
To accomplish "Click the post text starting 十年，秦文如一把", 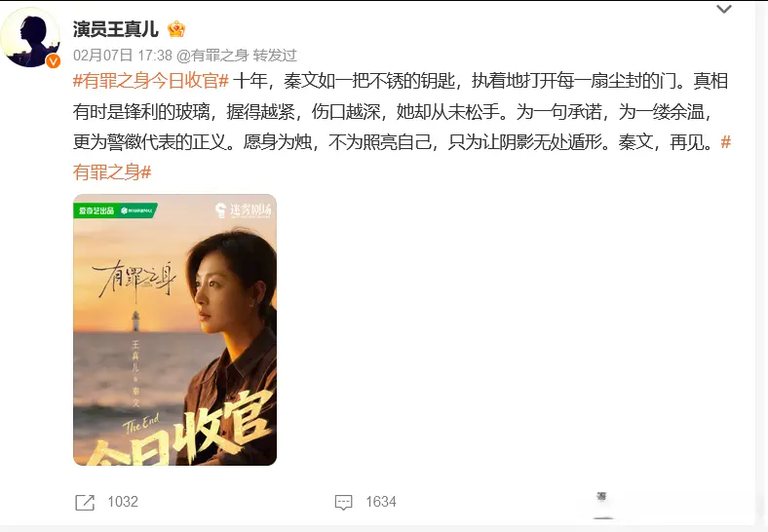I will click(x=402, y=112).
